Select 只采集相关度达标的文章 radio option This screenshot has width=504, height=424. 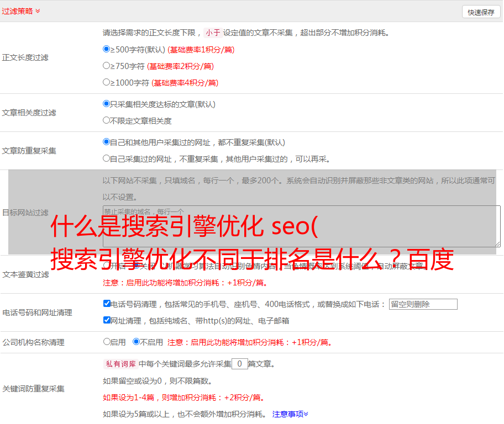pyautogui.click(x=106, y=104)
